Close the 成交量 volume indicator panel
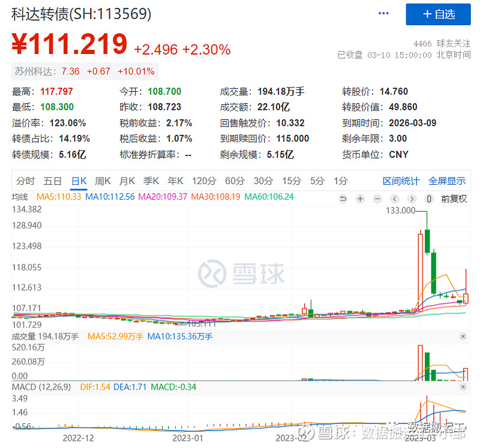 pos(463,336)
